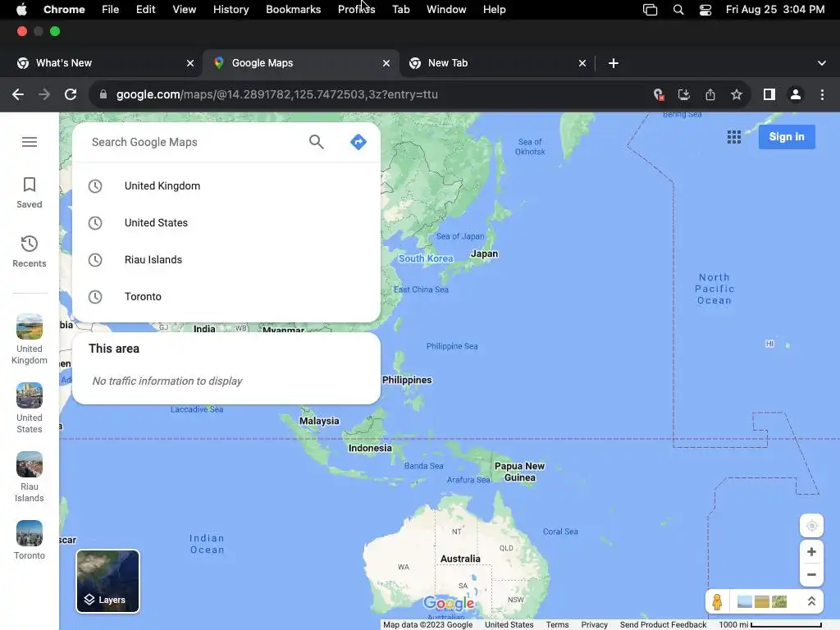Share this page via Chrome share icon

pyautogui.click(x=710, y=95)
